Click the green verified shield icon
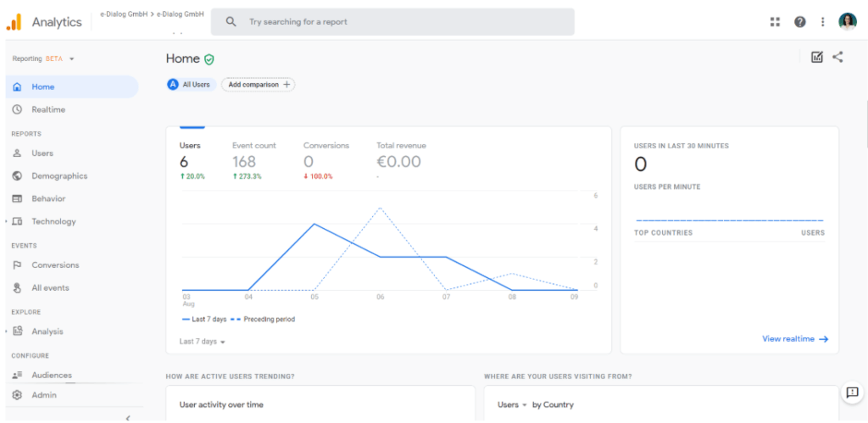Viewport: 868px width, 423px height. click(209, 59)
